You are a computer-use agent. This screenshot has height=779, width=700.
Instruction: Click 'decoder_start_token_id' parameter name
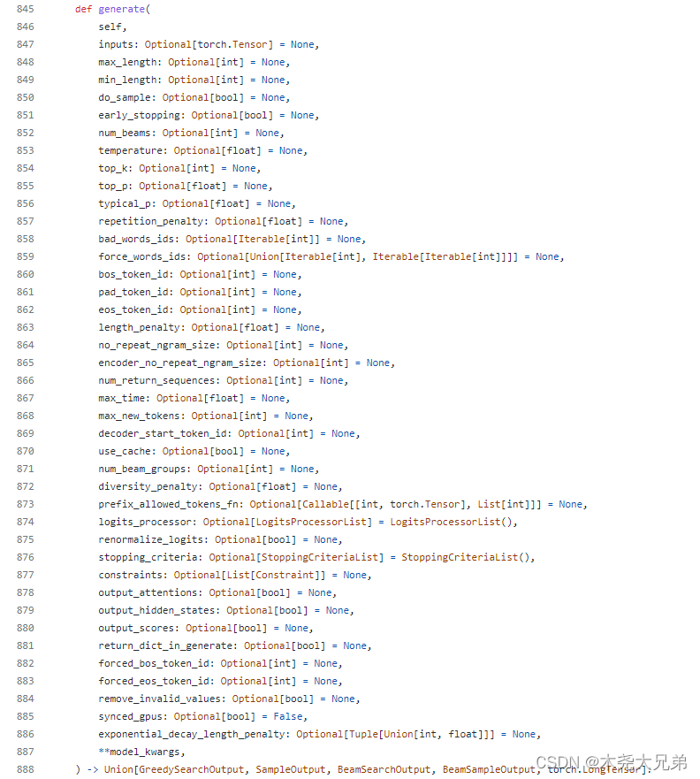coord(163,433)
